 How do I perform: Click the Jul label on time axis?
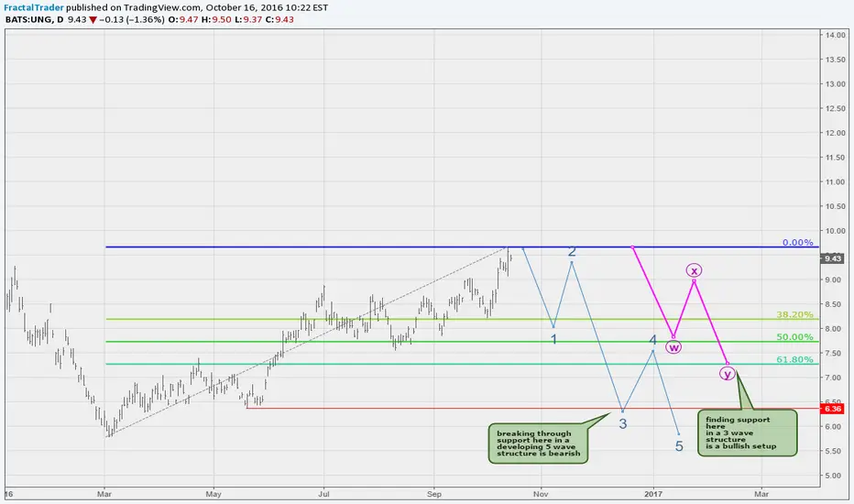click(x=323, y=494)
